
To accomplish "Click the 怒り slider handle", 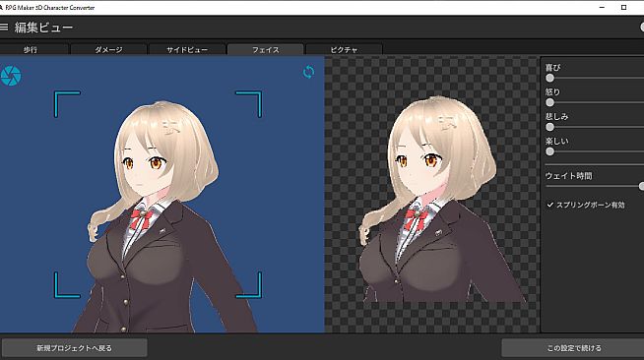I will click(x=549, y=102).
